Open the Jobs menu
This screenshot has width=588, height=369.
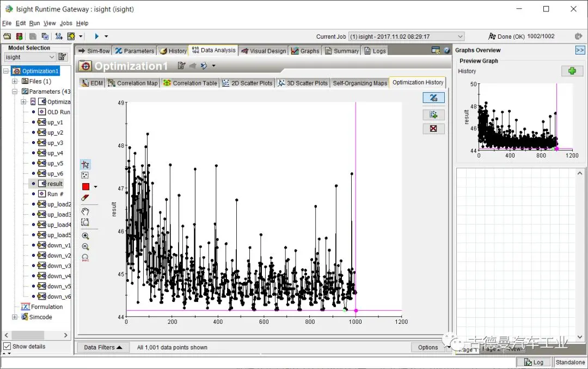pyautogui.click(x=66, y=23)
